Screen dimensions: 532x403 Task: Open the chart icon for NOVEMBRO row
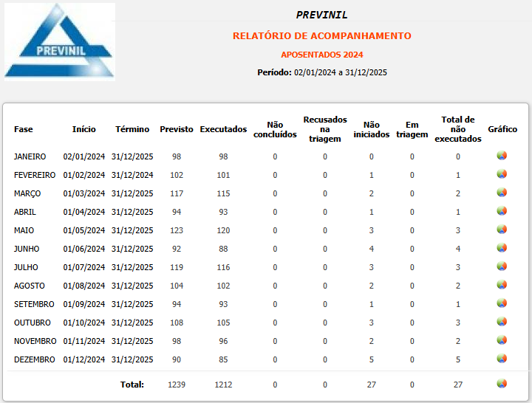coord(502,340)
